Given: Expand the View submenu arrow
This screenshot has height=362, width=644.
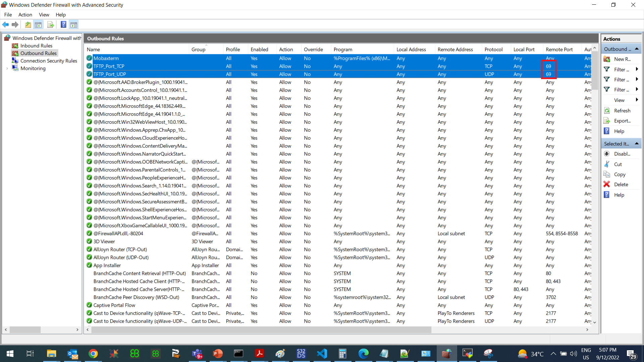Looking at the screenshot, I should pyautogui.click(x=636, y=100).
